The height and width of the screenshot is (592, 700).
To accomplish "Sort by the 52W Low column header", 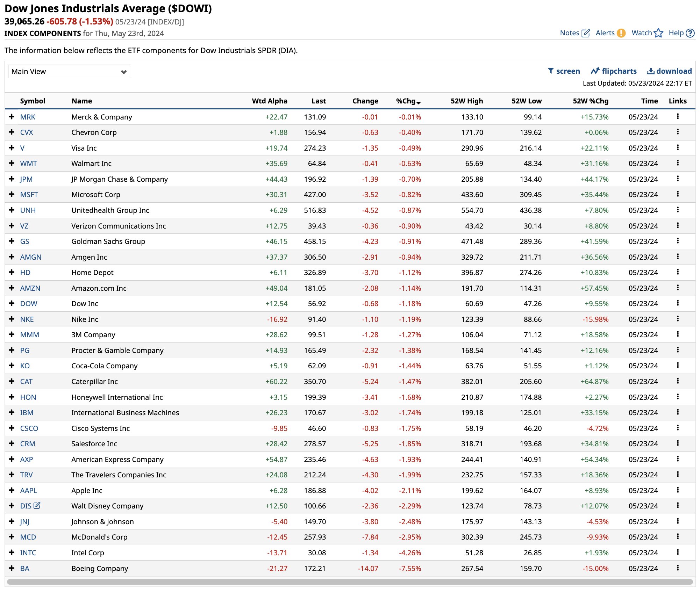I will [527, 101].
